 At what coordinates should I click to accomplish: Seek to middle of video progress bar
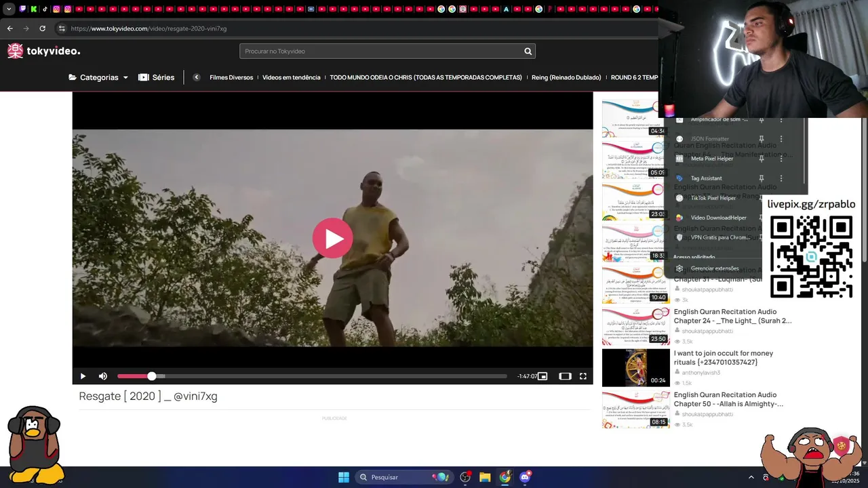tap(312, 376)
